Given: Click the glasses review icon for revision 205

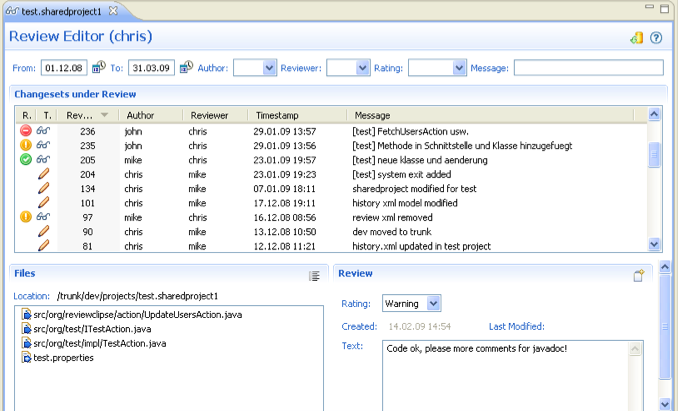Looking at the screenshot, I should coord(43,159).
